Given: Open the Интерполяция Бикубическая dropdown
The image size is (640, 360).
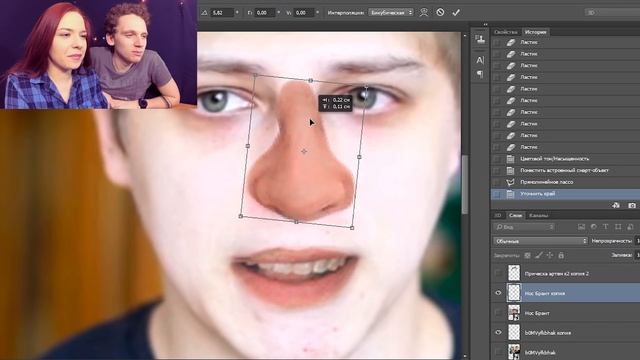Looking at the screenshot, I should click(x=391, y=13).
